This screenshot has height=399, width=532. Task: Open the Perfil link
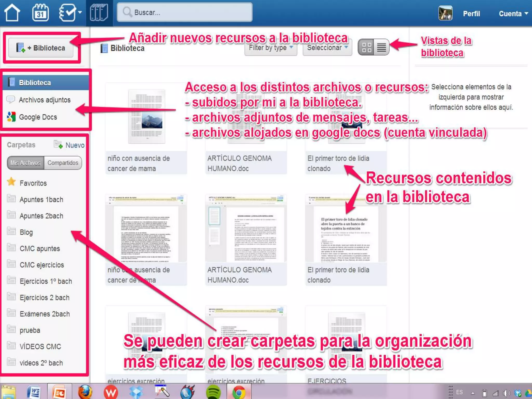pos(471,14)
